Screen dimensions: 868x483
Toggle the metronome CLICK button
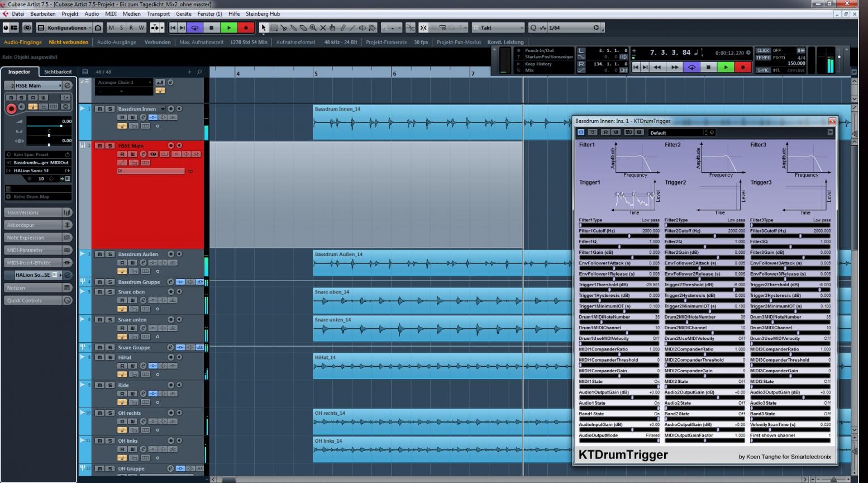763,50
